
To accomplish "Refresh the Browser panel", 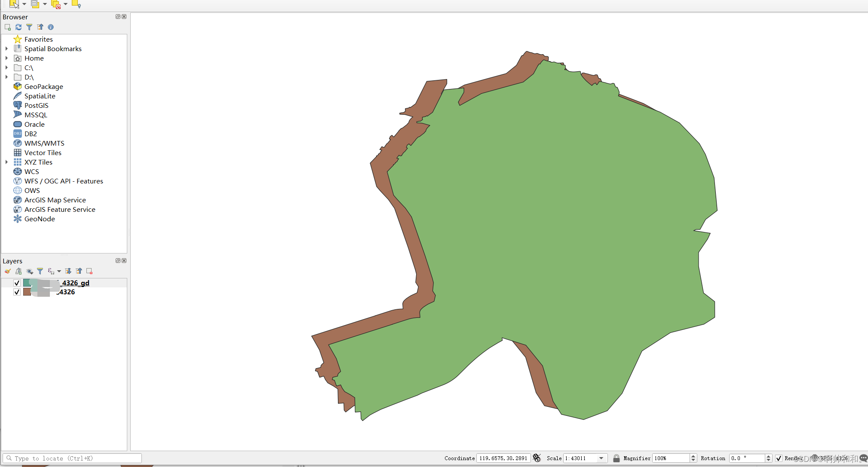I will [x=18, y=27].
